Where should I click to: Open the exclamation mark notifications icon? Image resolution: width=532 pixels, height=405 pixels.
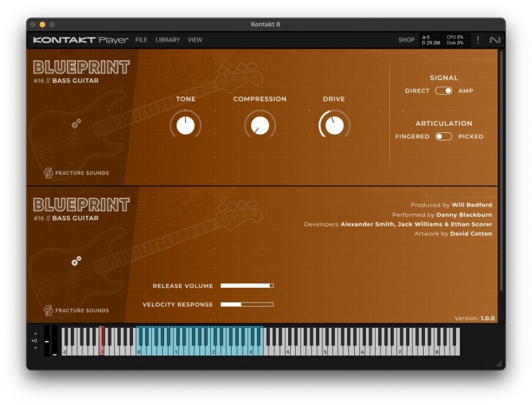pyautogui.click(x=478, y=40)
